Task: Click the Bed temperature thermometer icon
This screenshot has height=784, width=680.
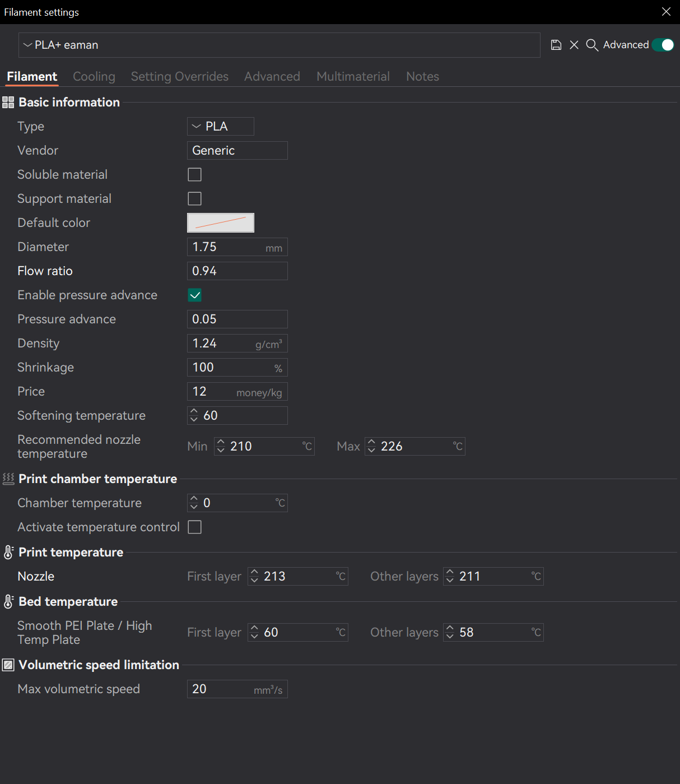Action: pyautogui.click(x=8, y=602)
